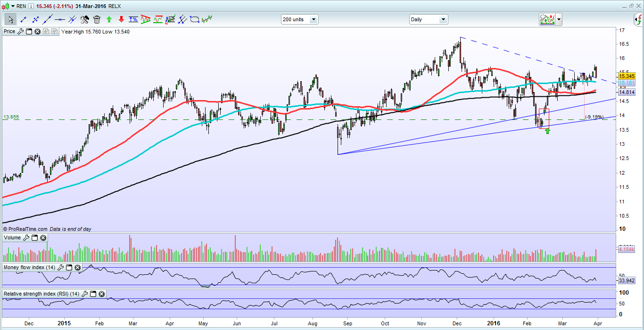The width and height of the screenshot is (644, 330).
Task: Click the REN info button
Action: pyautogui.click(x=31, y=6)
